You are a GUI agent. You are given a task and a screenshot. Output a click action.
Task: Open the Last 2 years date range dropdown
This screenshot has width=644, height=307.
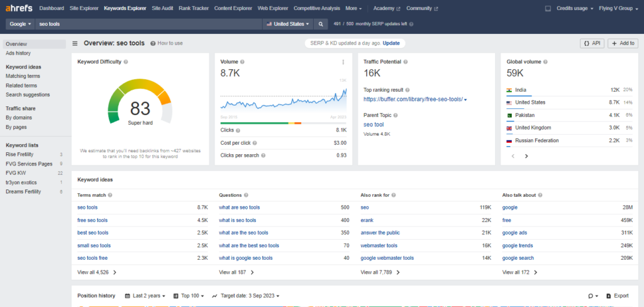(x=145, y=296)
